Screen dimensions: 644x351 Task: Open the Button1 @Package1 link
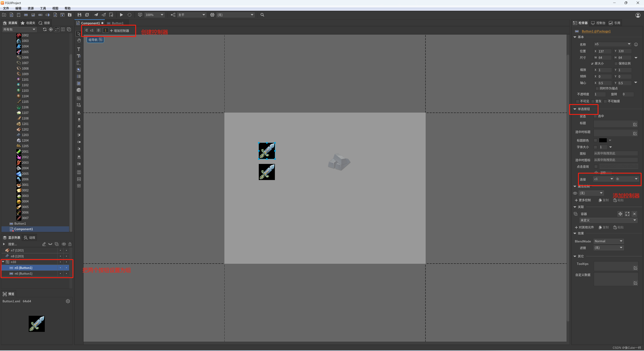click(x=596, y=31)
